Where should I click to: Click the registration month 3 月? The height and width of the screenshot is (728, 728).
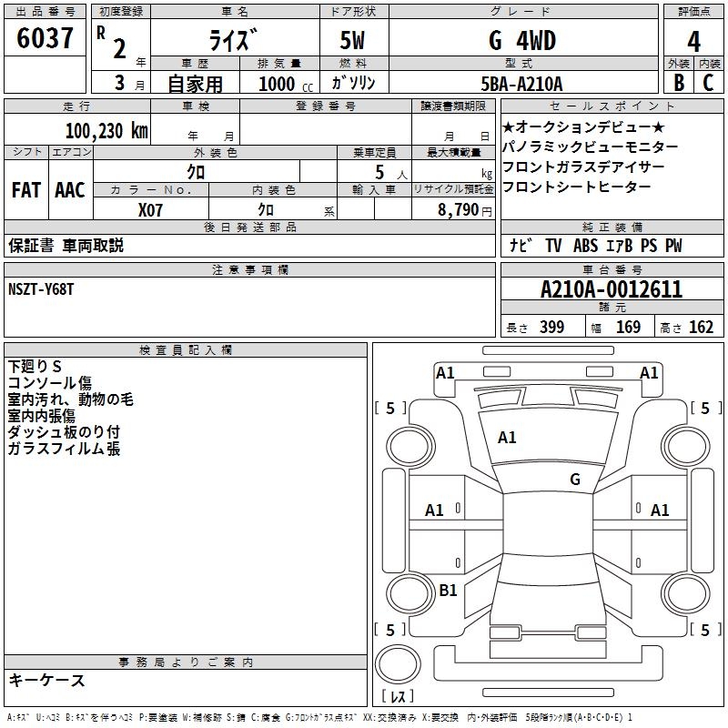point(130,84)
